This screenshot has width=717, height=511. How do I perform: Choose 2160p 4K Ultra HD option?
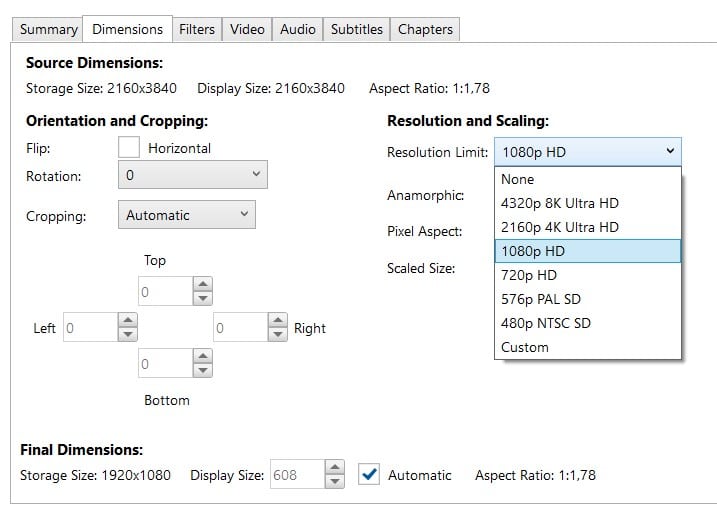pyautogui.click(x=559, y=227)
